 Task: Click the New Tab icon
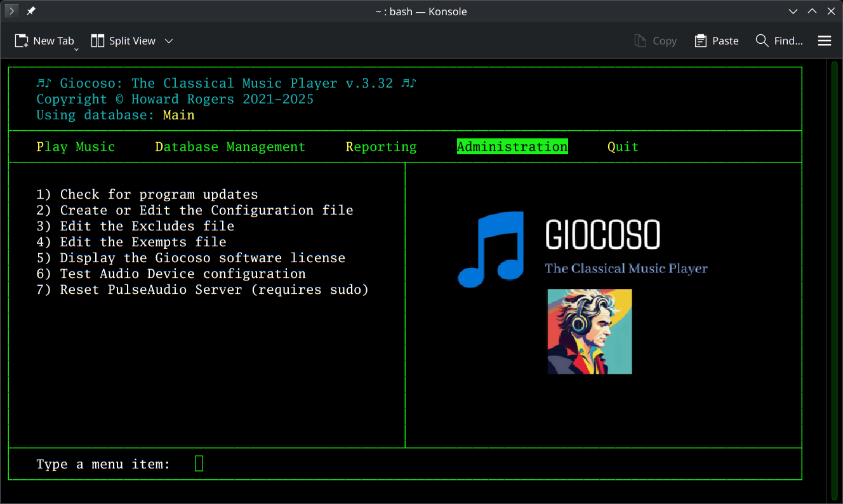[x=21, y=40]
